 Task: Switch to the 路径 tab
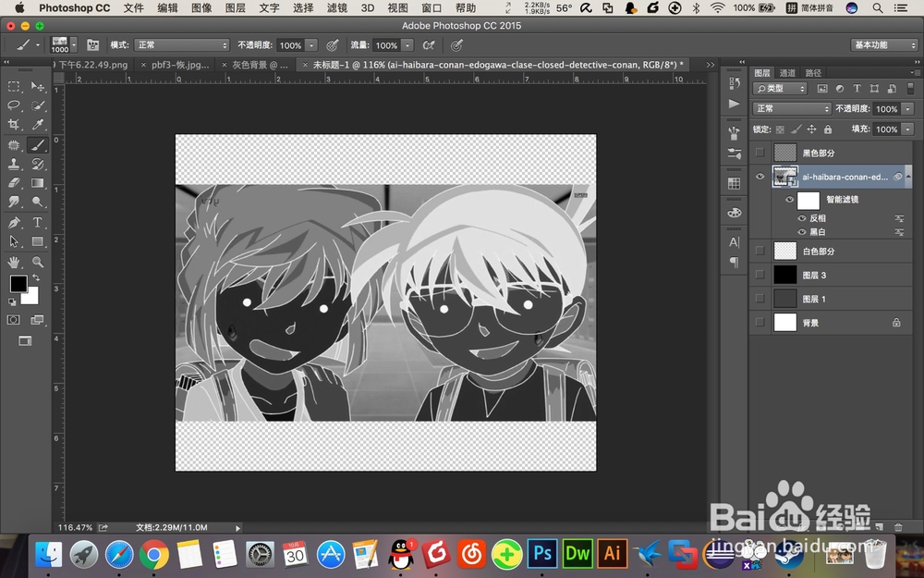coord(813,72)
